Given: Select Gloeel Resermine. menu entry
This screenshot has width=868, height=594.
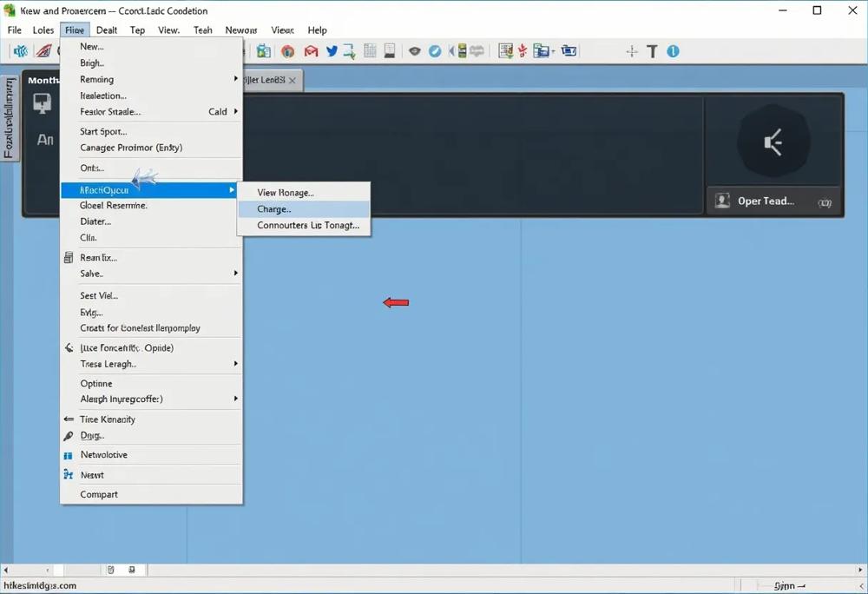Looking at the screenshot, I should coord(151,205).
